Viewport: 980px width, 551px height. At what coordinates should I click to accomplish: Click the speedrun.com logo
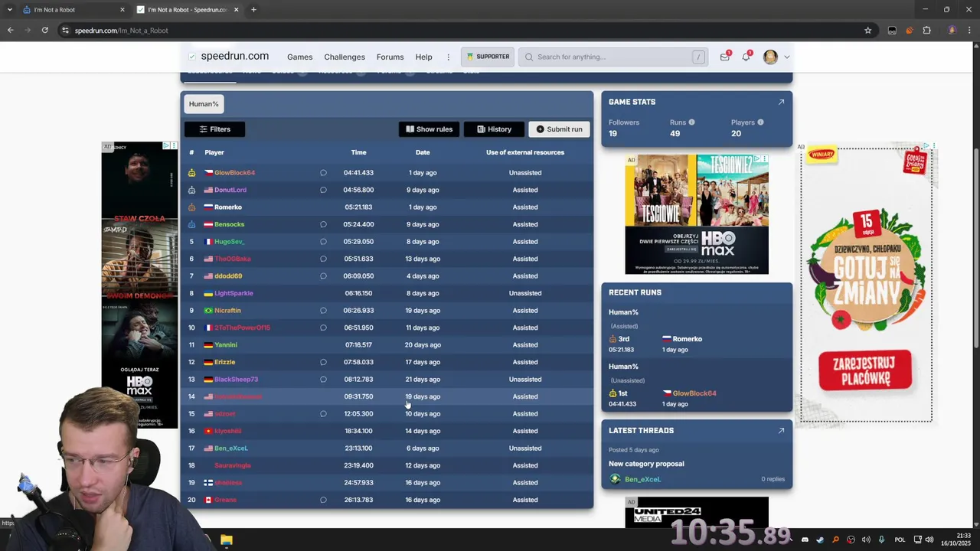coord(228,56)
